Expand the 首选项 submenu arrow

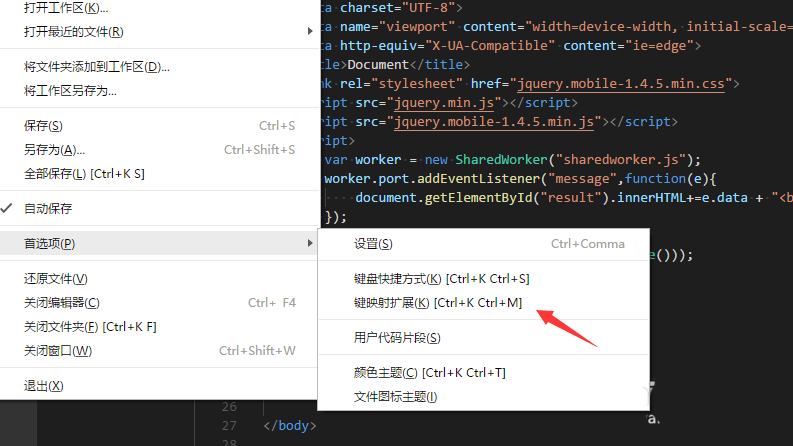pos(310,243)
